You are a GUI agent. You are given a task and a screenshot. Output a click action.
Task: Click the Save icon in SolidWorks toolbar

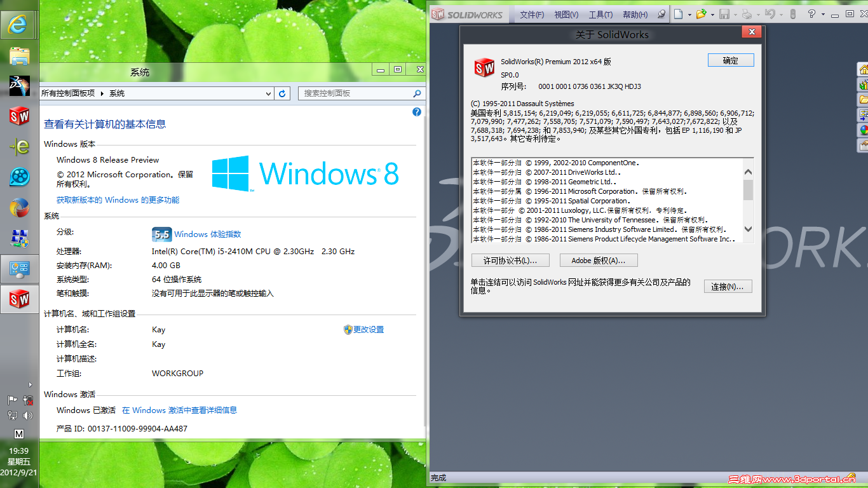724,14
